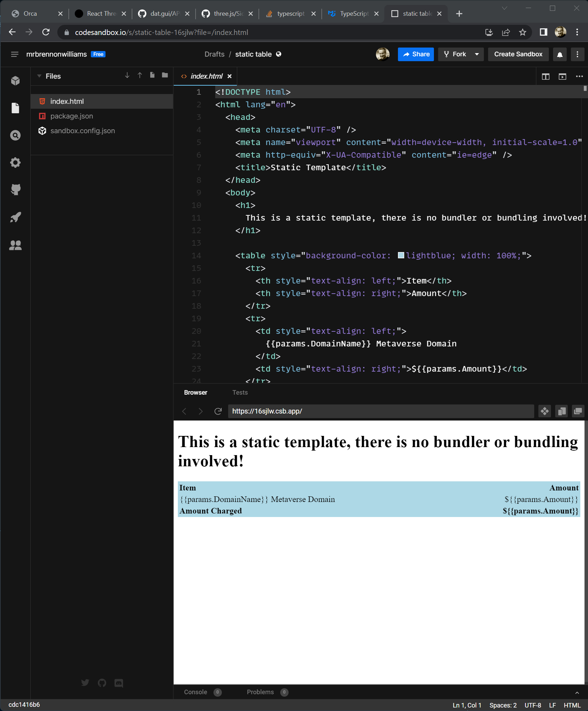Click the Spaces: 2 status bar entry
Screen dimensions: 588x711
click(503, 705)
